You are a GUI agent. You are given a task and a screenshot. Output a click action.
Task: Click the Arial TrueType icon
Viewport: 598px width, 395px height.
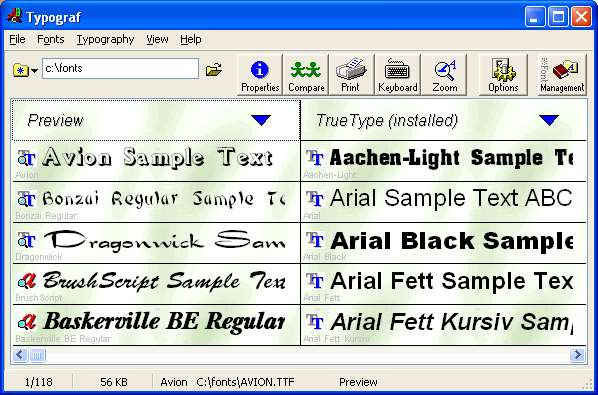(x=315, y=199)
